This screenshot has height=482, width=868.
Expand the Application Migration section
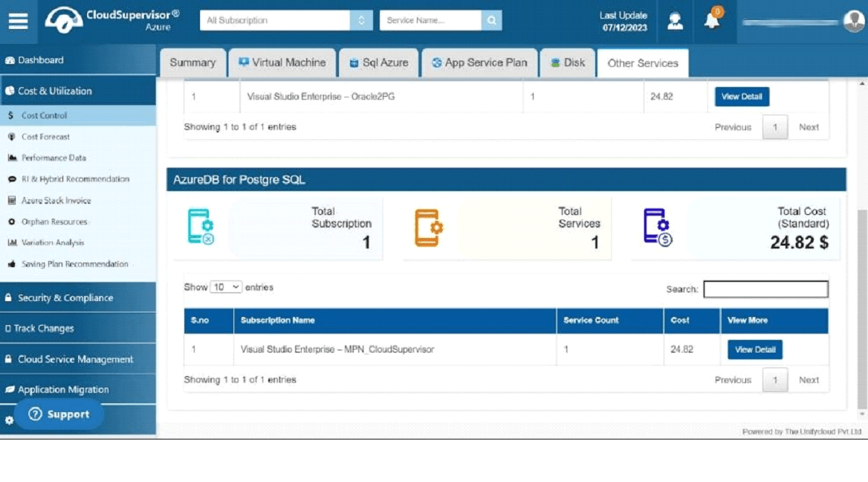78,390
